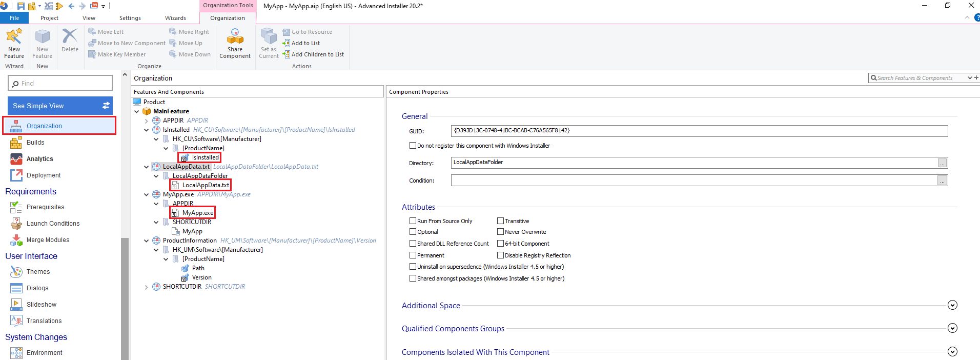Enable Run From Source Only

click(x=413, y=221)
